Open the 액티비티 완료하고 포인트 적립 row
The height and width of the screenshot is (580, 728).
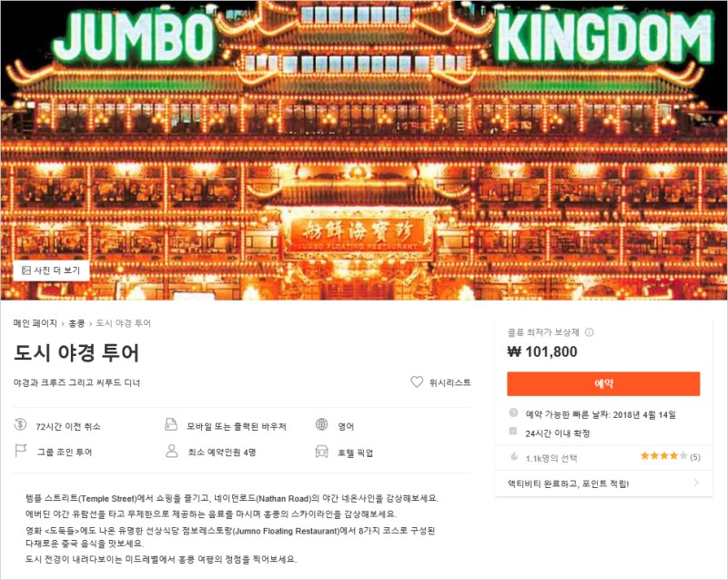(603, 483)
